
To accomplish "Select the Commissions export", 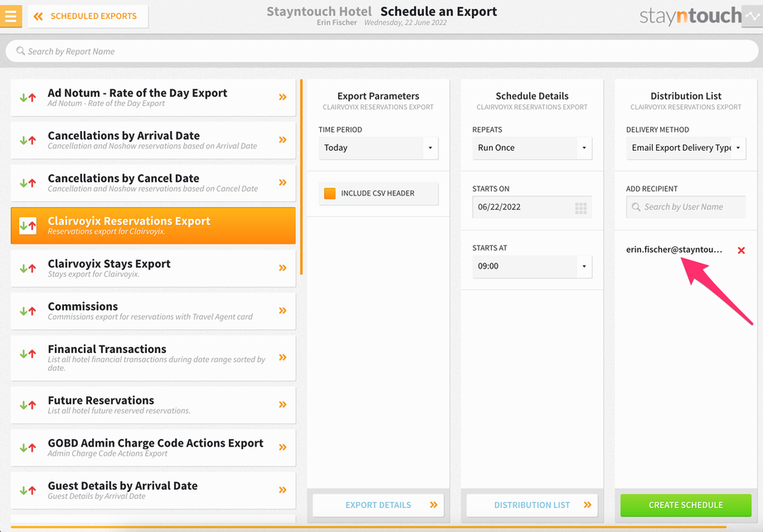I will click(153, 312).
